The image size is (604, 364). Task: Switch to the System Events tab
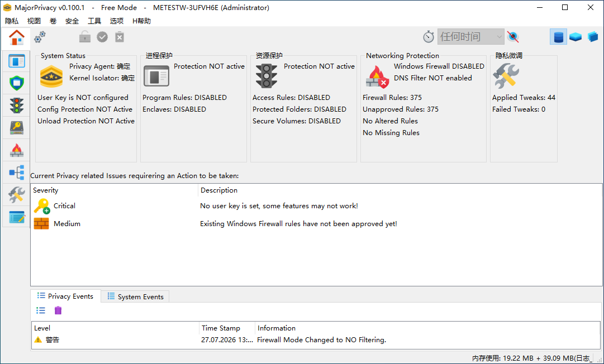click(135, 296)
